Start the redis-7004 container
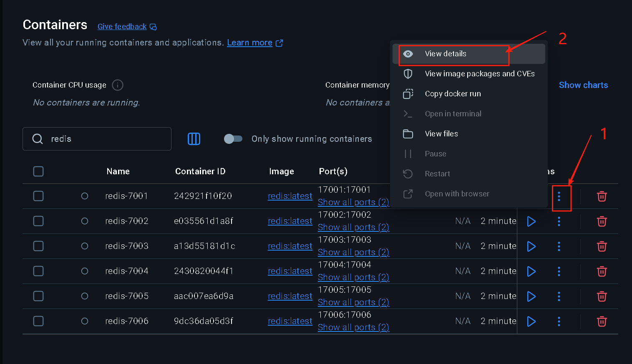This screenshot has width=632, height=364. tap(531, 271)
